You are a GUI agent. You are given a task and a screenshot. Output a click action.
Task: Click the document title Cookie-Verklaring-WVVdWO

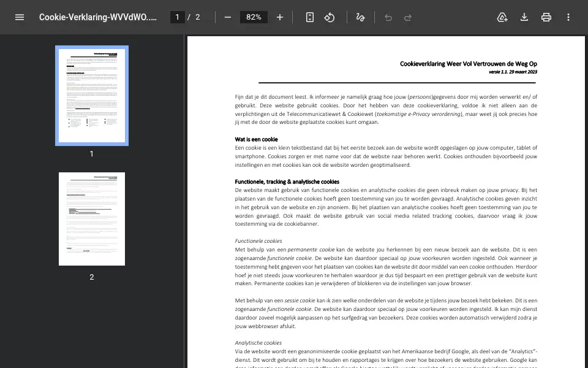98,17
